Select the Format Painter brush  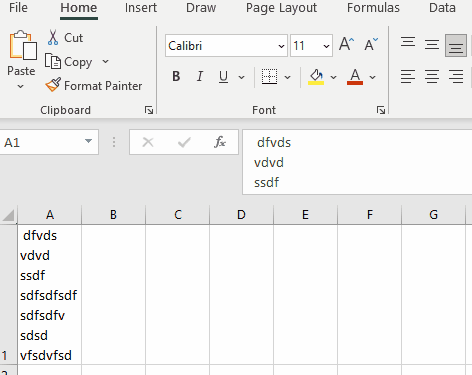53,85
